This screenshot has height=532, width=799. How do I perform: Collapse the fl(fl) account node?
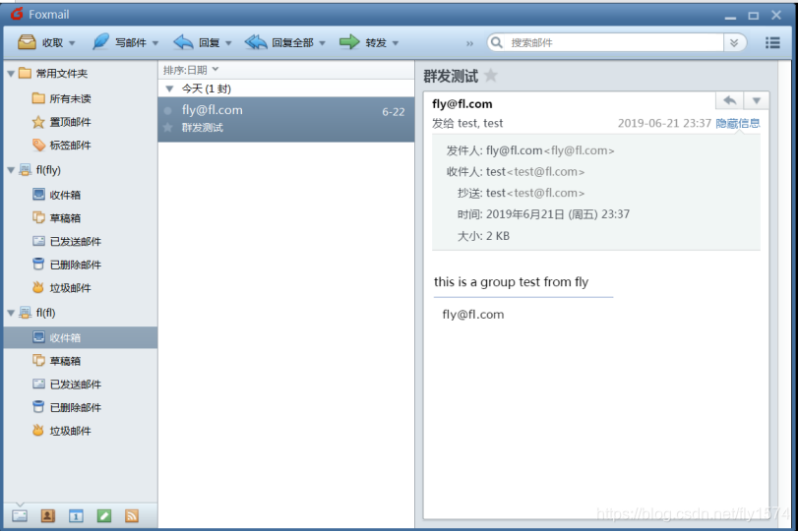pos(11,313)
